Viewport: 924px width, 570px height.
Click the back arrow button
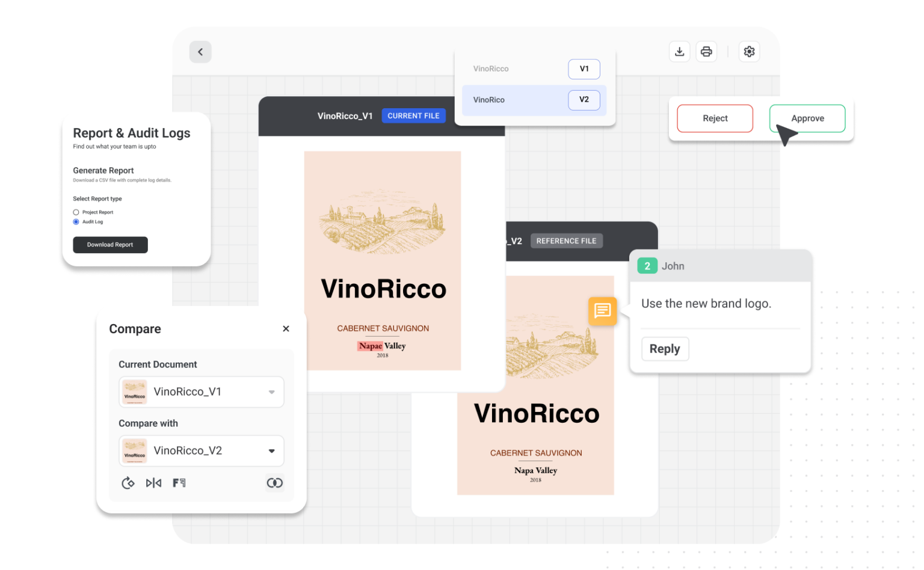click(x=200, y=52)
